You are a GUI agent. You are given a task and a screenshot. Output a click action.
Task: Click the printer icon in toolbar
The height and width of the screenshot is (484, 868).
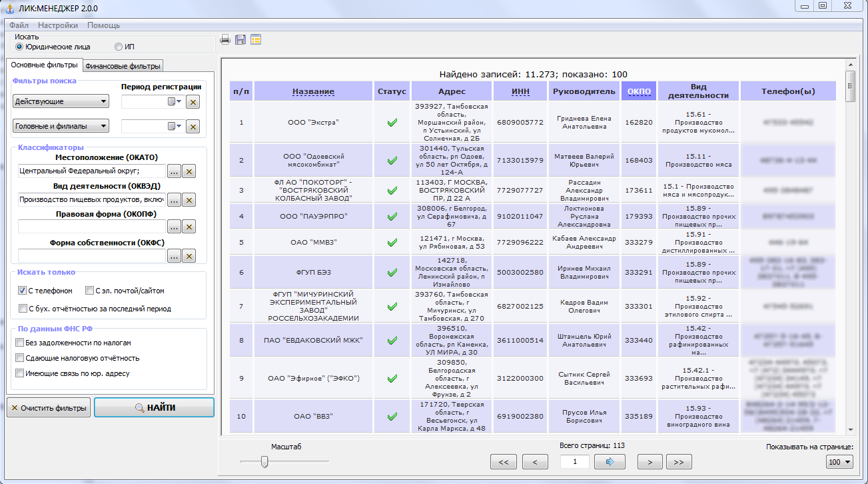click(x=225, y=40)
